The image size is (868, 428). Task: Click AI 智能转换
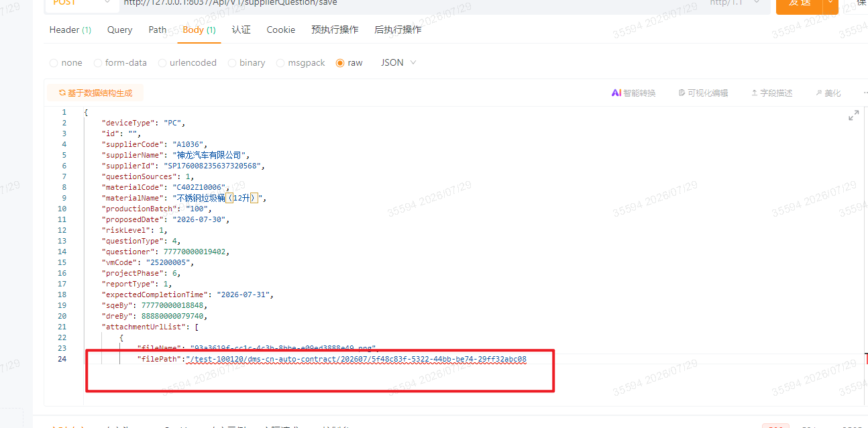point(633,93)
